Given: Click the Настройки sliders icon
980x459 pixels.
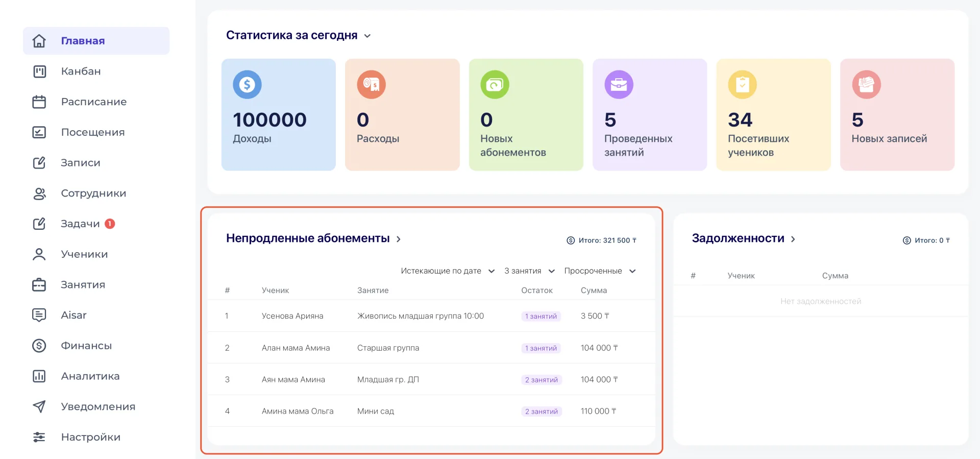Looking at the screenshot, I should click(39, 437).
